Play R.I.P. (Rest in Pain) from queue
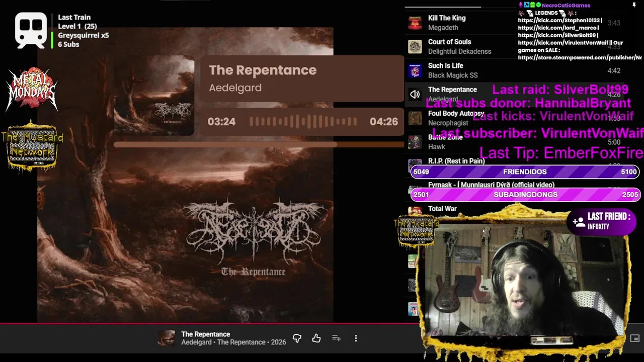644x362 pixels. click(x=456, y=161)
